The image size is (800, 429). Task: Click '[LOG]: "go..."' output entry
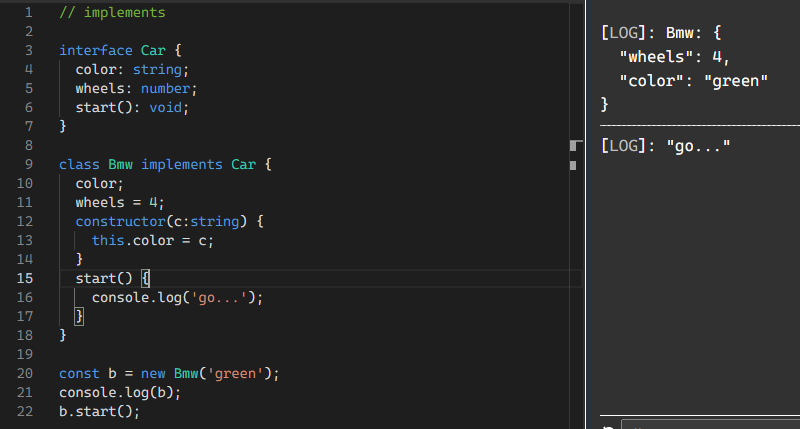pos(666,146)
